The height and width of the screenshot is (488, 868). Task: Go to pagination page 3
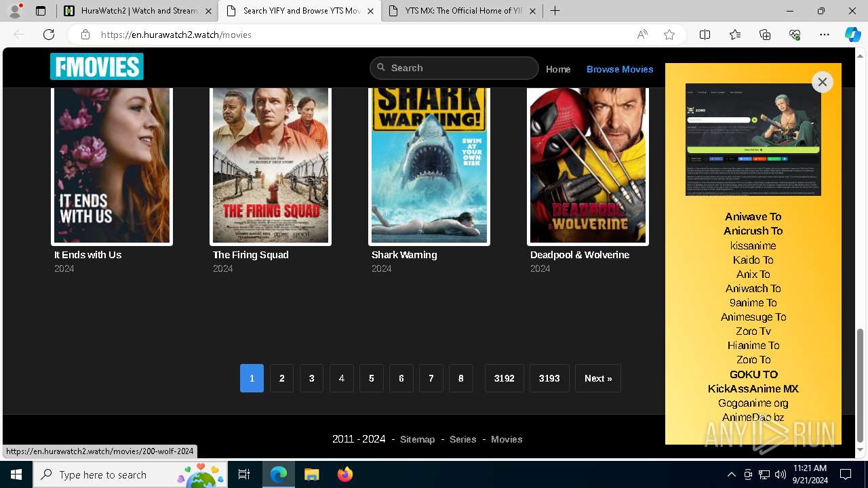311,378
